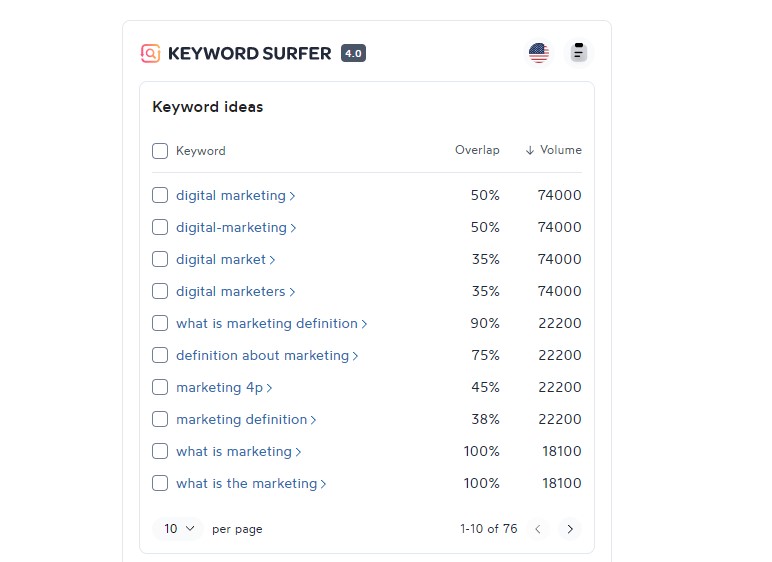Sort by Volume using the arrow icon
This screenshot has height=562, width=772.
tap(530, 151)
